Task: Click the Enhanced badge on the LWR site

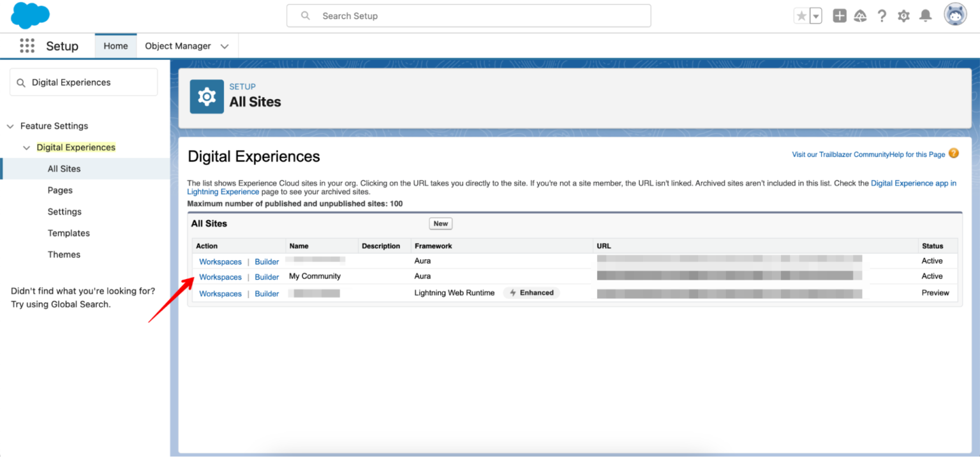Action: (531, 293)
